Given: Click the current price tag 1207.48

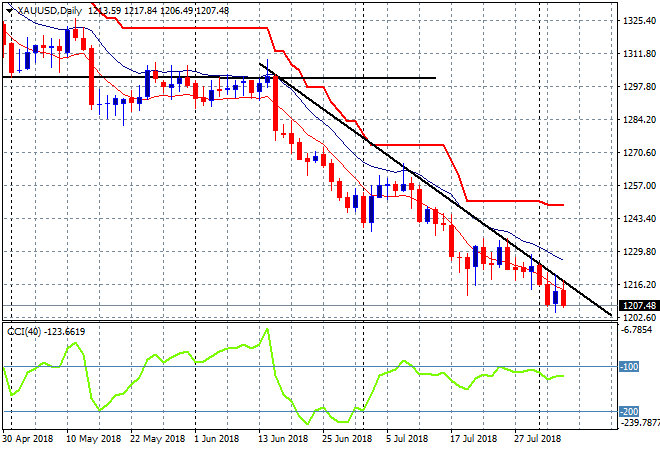Looking at the screenshot, I should [639, 306].
